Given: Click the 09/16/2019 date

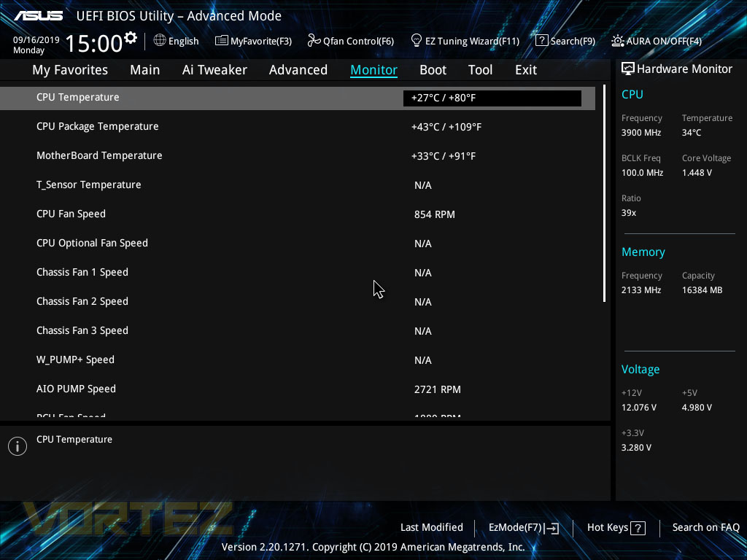Looking at the screenshot, I should 36,40.
